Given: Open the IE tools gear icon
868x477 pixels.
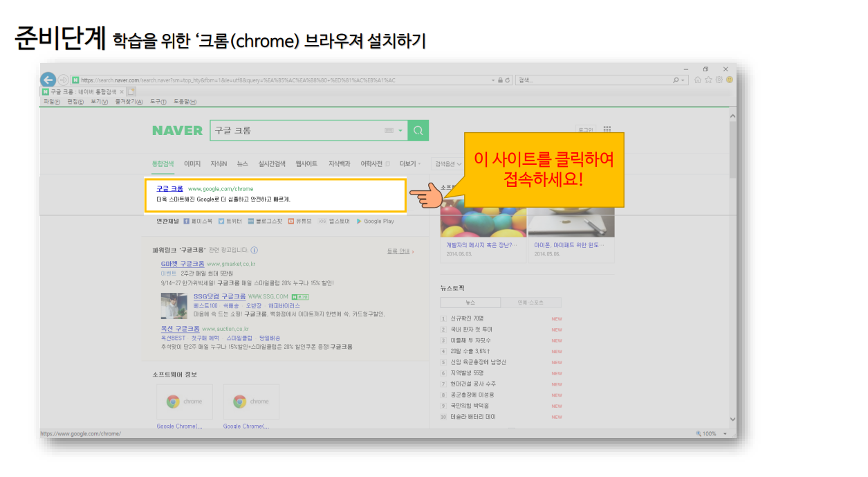Looking at the screenshot, I should click(719, 80).
